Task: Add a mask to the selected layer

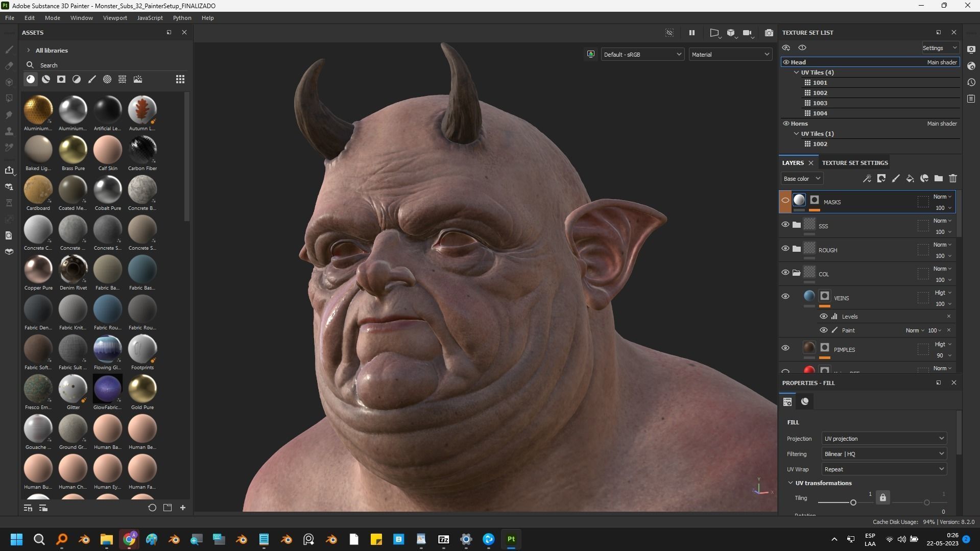Action: (x=881, y=179)
